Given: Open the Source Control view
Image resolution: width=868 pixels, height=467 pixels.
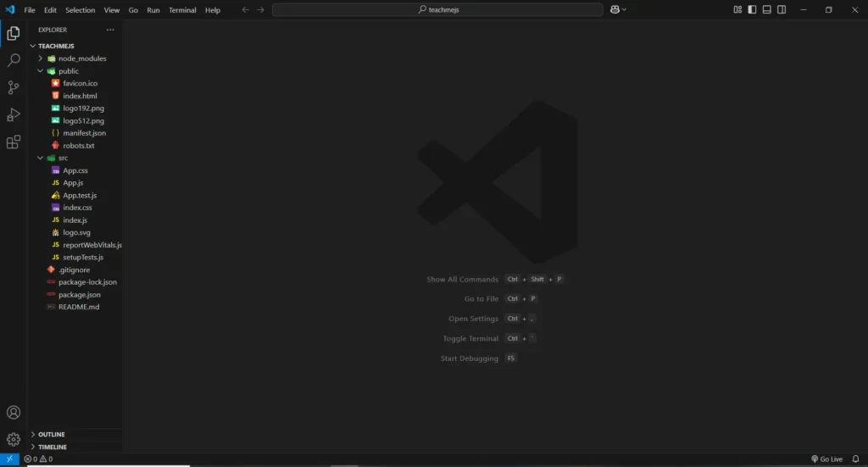Looking at the screenshot, I should click(14, 87).
